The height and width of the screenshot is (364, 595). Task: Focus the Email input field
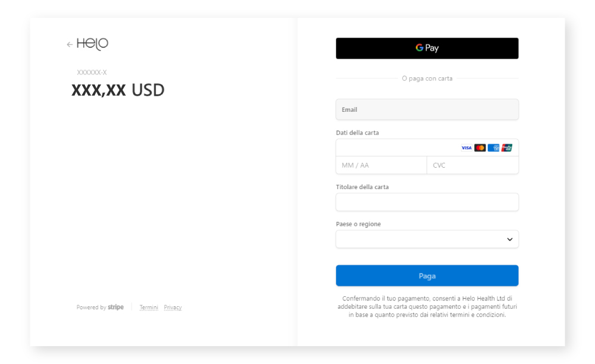point(427,109)
